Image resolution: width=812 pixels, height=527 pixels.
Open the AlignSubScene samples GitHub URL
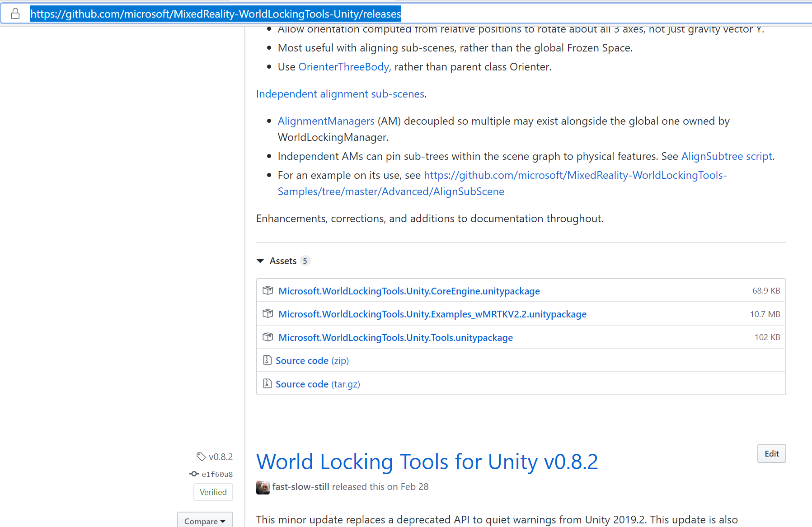pos(502,183)
